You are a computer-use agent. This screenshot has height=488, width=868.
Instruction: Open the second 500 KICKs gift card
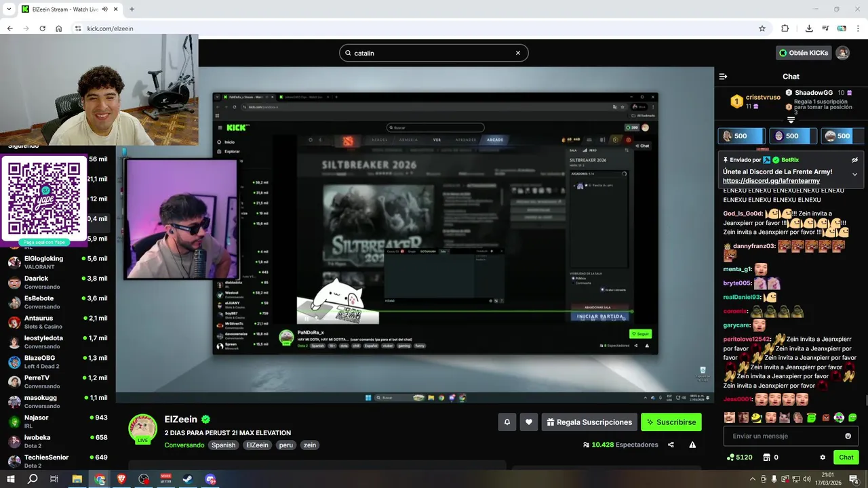793,136
